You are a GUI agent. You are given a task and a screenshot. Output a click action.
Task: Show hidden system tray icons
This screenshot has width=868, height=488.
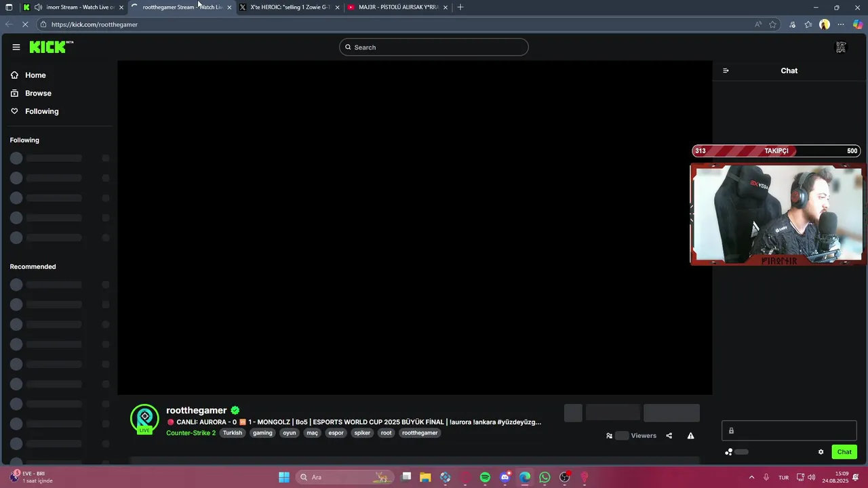click(751, 477)
